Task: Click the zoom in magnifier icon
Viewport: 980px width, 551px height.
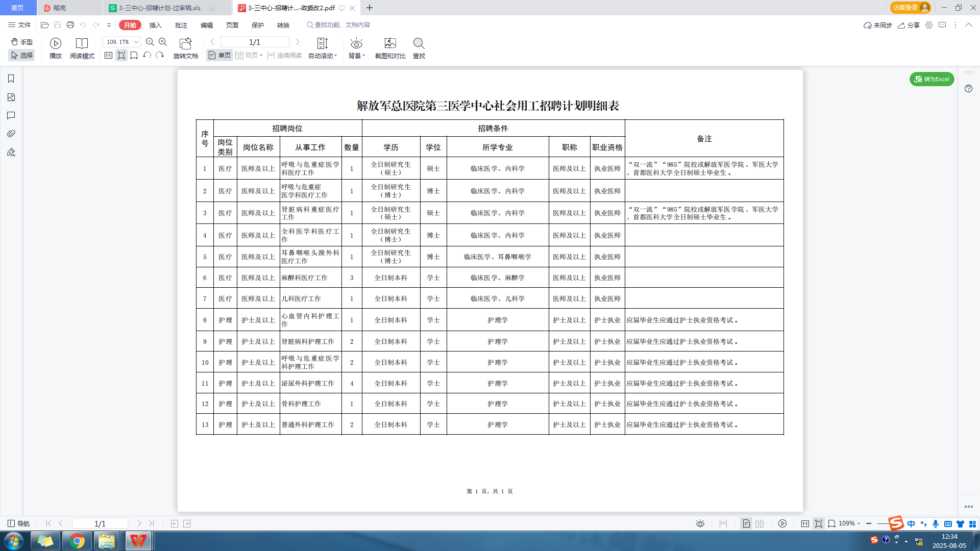Action: coord(163,42)
